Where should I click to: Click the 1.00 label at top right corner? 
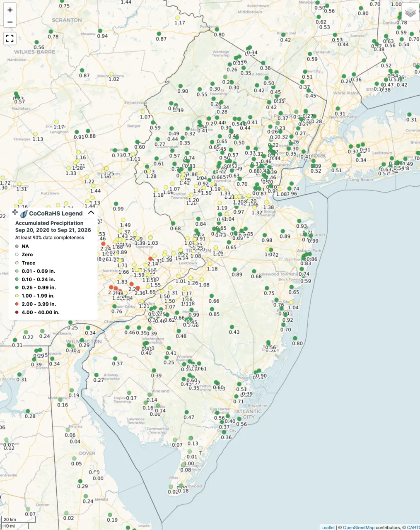[x=396, y=5]
